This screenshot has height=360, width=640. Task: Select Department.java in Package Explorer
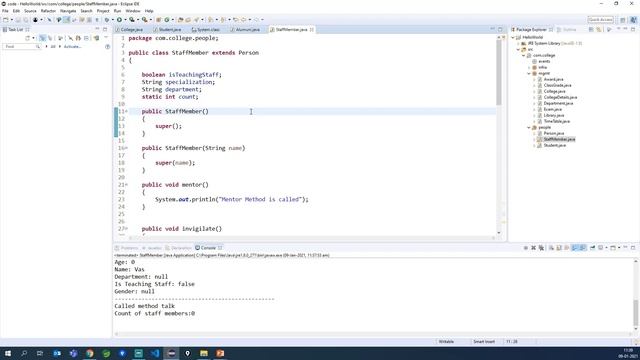558,103
